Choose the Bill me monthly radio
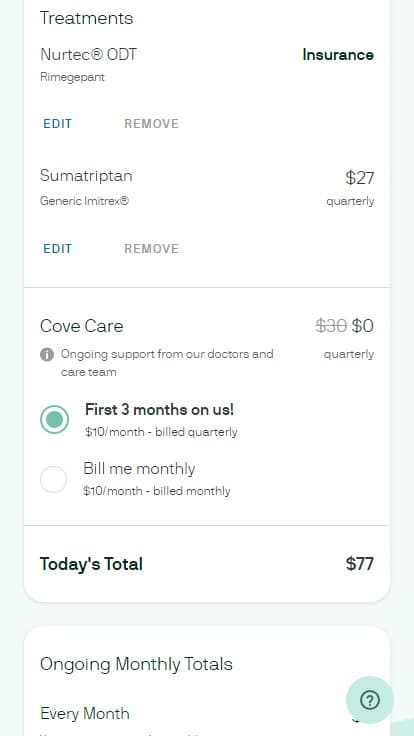Image resolution: width=414 pixels, height=736 pixels. click(x=54, y=479)
